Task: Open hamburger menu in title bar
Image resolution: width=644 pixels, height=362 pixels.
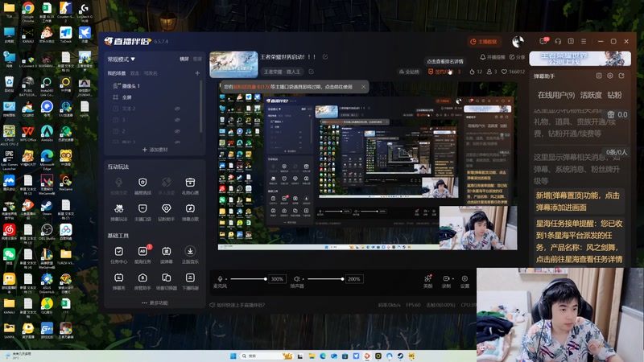Action: point(584,42)
